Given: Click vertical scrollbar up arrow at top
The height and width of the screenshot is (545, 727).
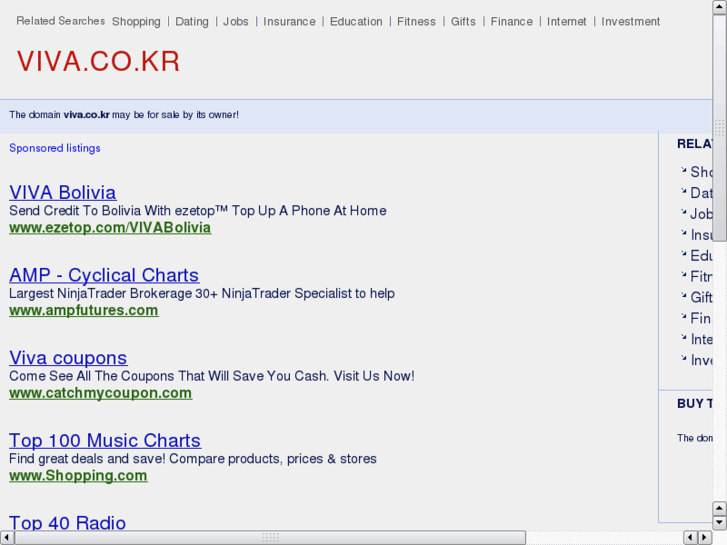Looking at the screenshot, I should click(x=720, y=7).
